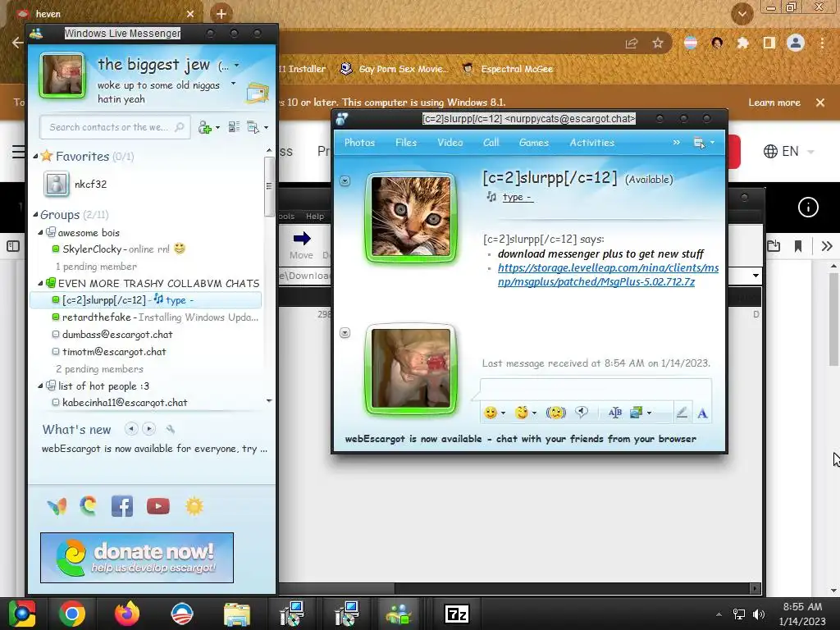Viewport: 840px width, 630px height.
Task: Click the sun weather icon in Messenger
Action: click(194, 506)
